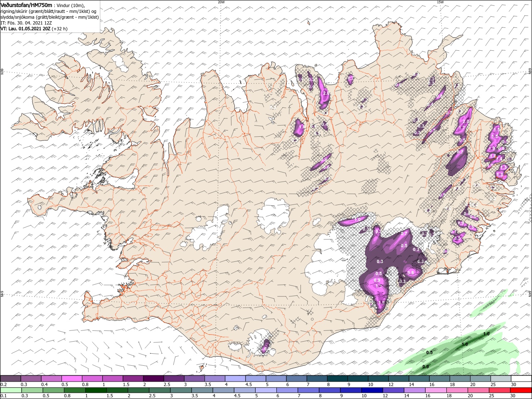Click the 'rigning/skúrir' description line
Screen dimensions: 532x399
pos(49,11)
